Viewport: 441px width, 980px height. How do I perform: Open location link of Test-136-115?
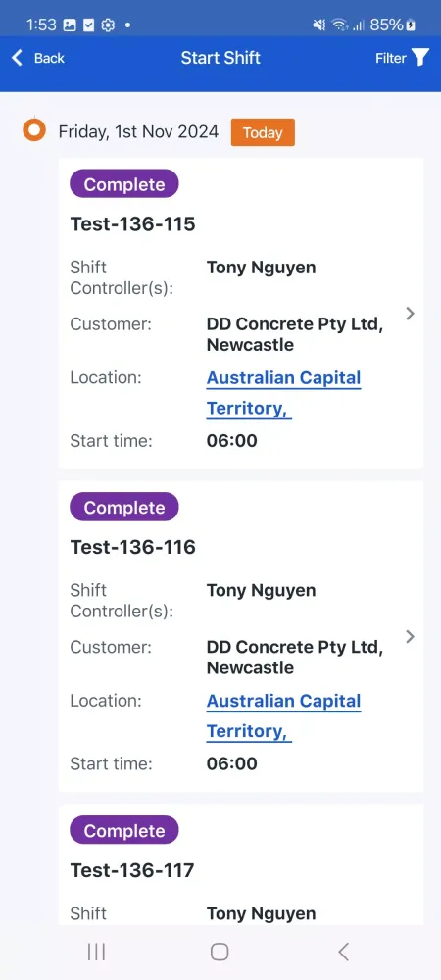coord(283,393)
